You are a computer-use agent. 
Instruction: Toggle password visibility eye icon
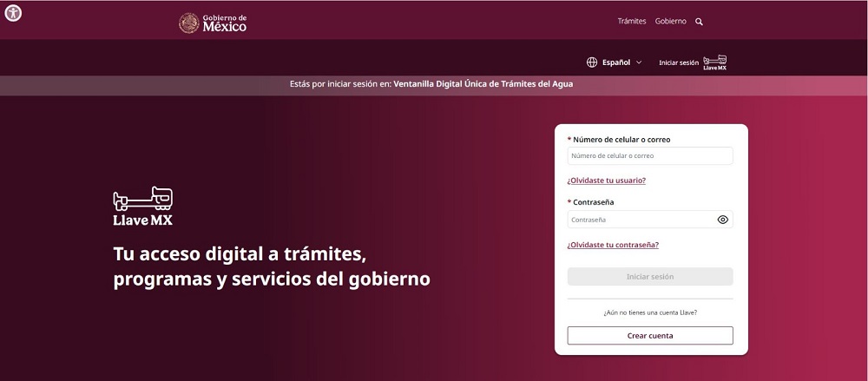722,220
